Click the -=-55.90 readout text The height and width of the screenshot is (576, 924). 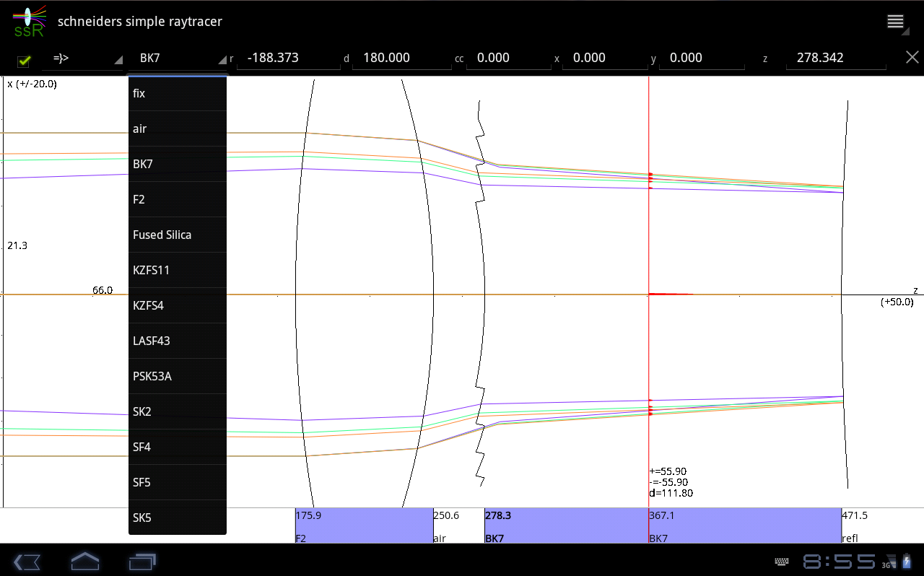pyautogui.click(x=668, y=482)
